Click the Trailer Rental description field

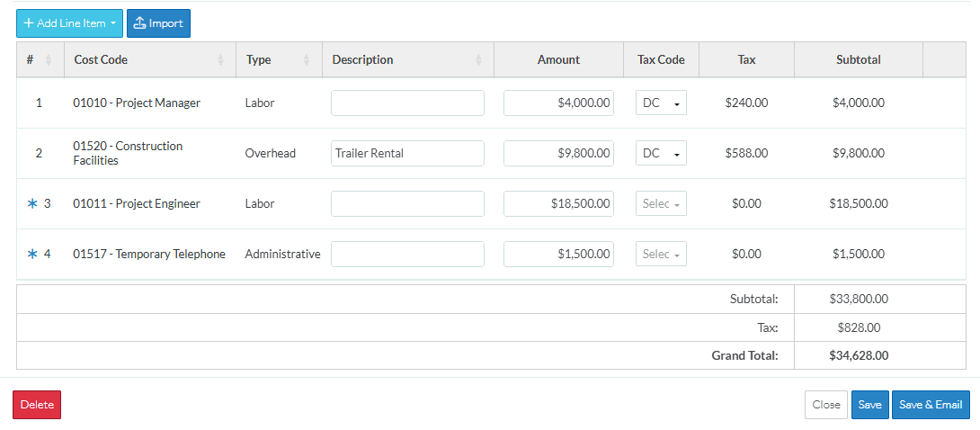click(x=407, y=154)
